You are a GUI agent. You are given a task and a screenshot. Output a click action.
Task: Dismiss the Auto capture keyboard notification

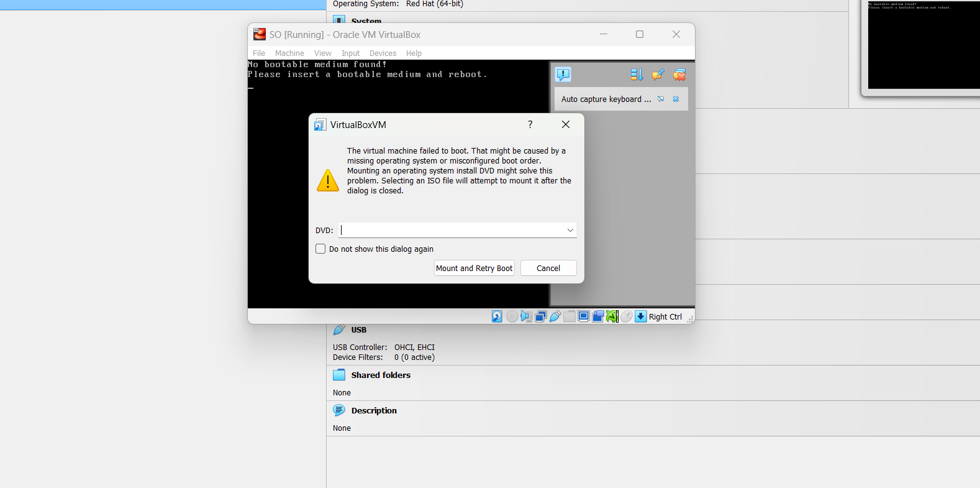[676, 99]
